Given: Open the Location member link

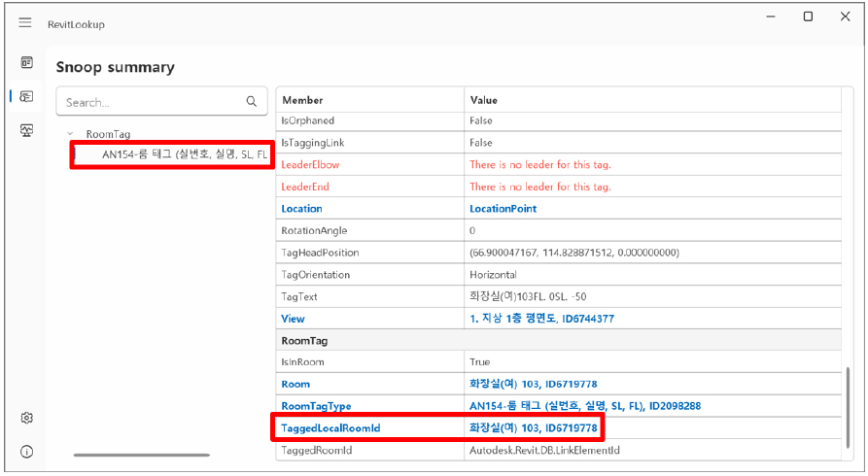Looking at the screenshot, I should [301, 209].
